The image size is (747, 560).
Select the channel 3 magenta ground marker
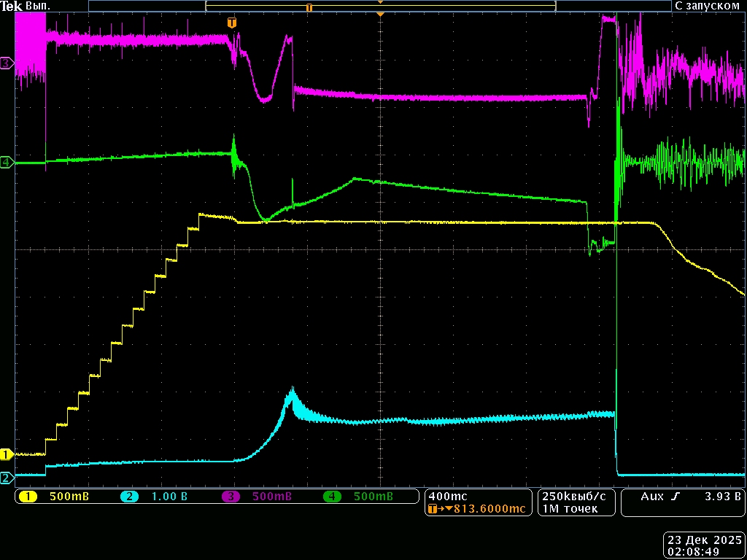click(6, 63)
